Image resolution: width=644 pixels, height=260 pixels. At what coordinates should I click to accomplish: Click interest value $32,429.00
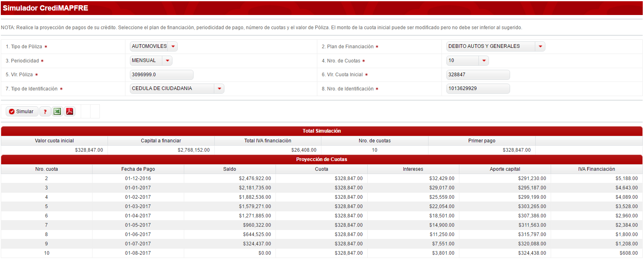(442, 178)
